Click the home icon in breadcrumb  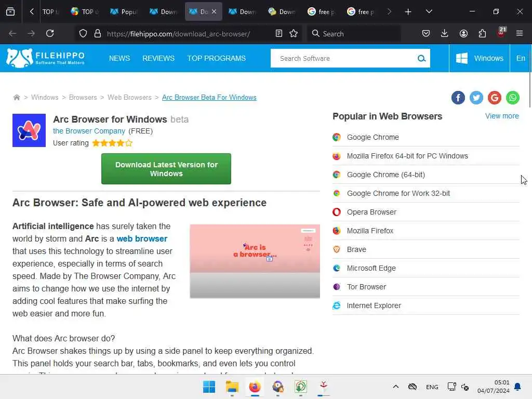[16, 97]
